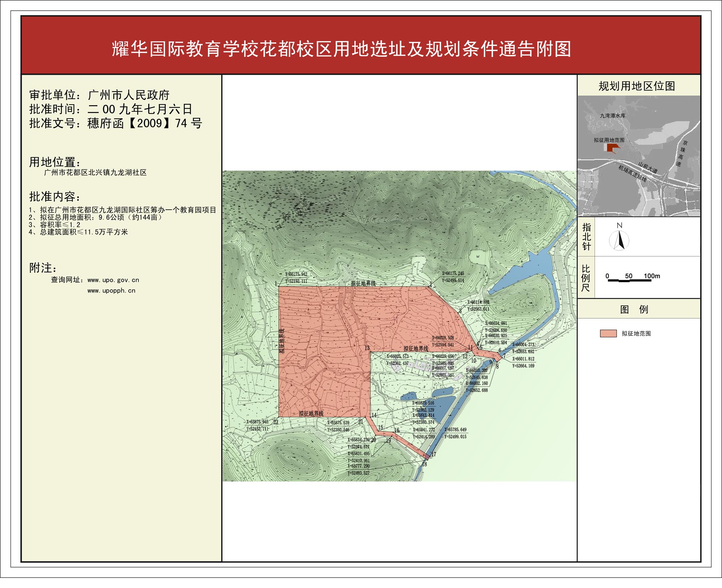Click the X=66175.942 coordinate label
Viewport: 722px width, 588px height.
click(296, 274)
